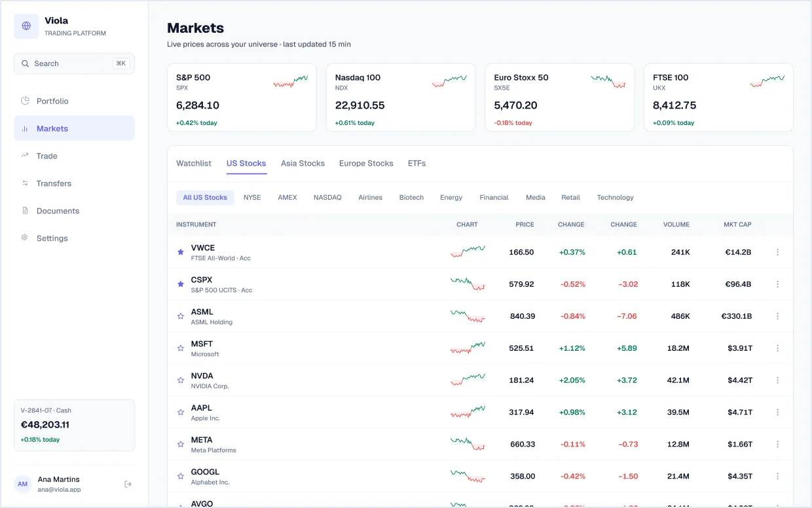The image size is (812, 508).
Task: Open the row menu for AAPL
Action: (x=777, y=412)
